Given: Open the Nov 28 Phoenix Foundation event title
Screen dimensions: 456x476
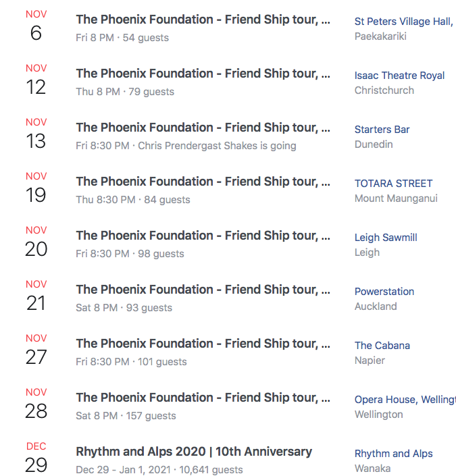Looking at the screenshot, I should click(x=203, y=398).
